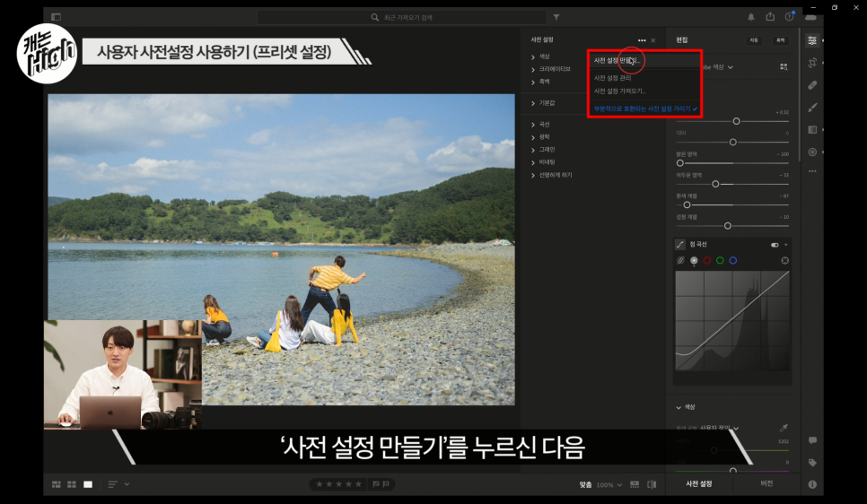Toggle show original compare icon
Viewport: 867px width, 504px height.
652,484
